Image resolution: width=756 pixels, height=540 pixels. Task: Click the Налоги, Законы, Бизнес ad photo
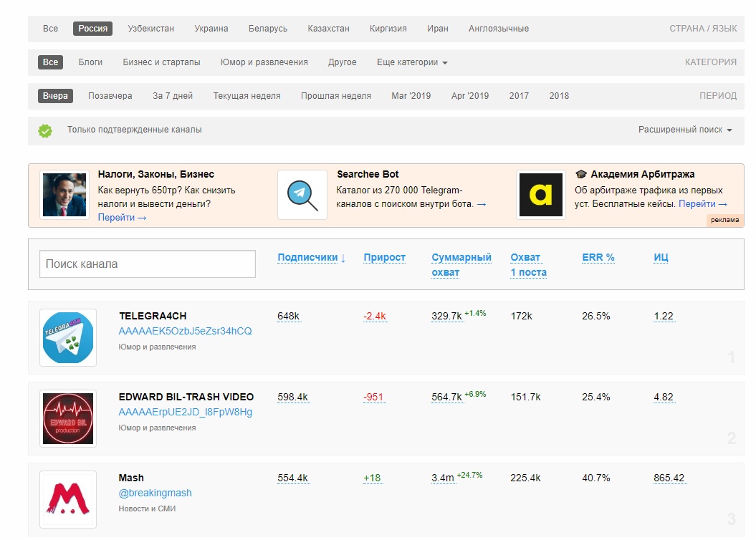(x=64, y=195)
